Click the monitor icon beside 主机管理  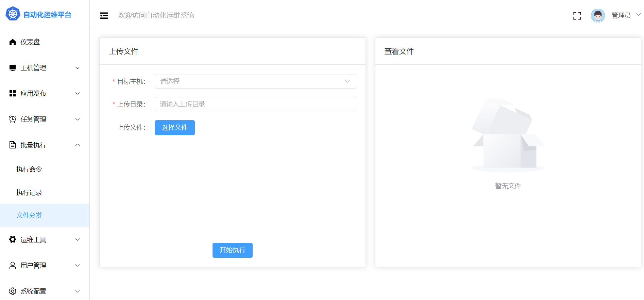13,68
